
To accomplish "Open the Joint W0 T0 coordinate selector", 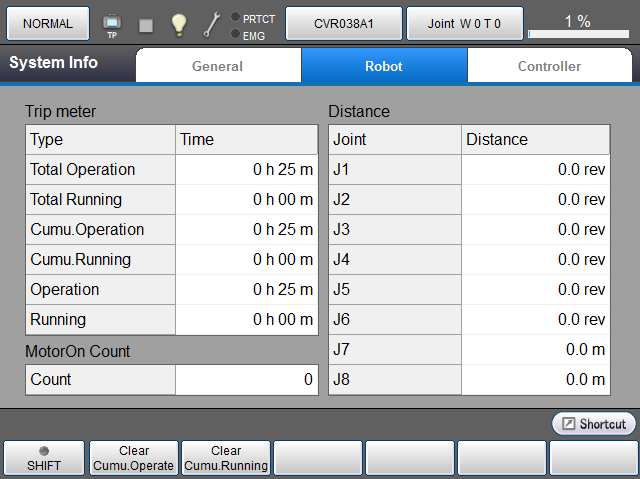I will tap(464, 24).
